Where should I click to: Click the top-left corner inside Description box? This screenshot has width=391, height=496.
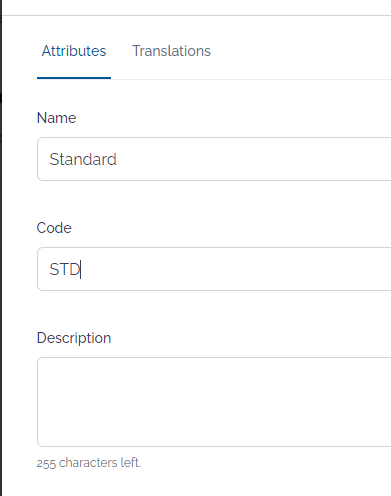45,365
